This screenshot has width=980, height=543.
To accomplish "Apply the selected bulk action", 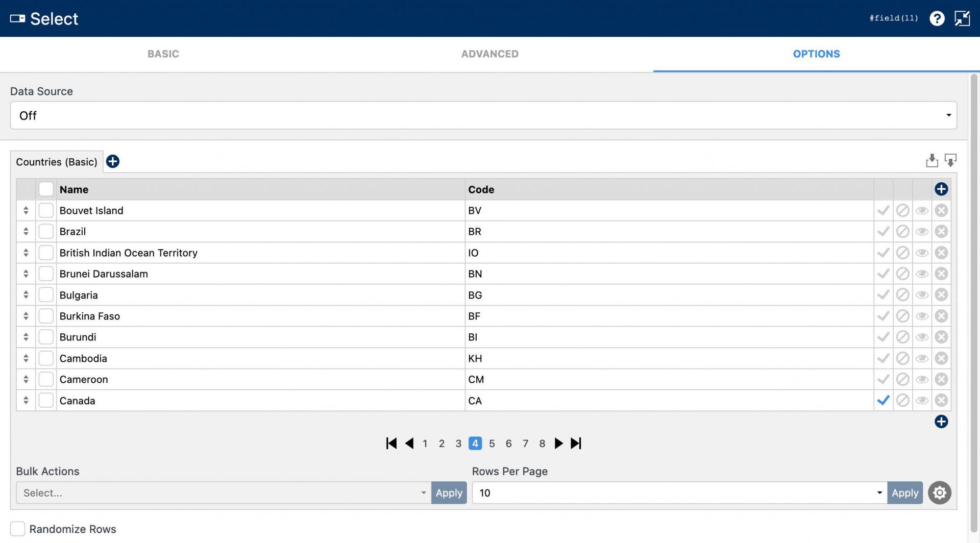I will [x=449, y=493].
